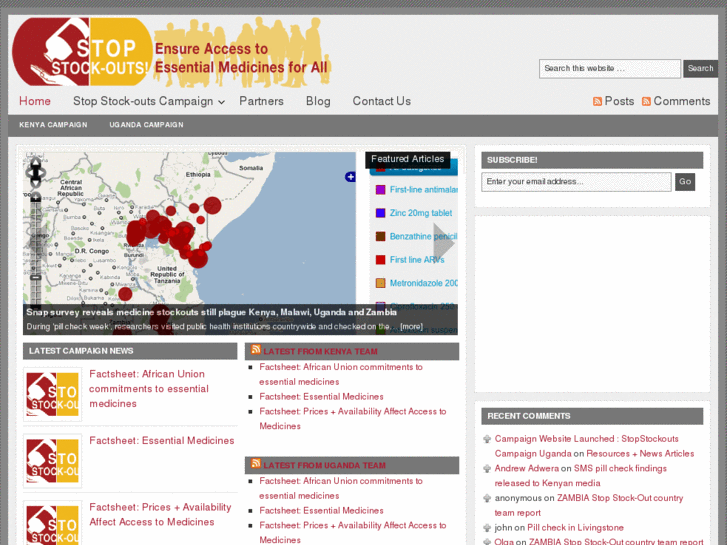This screenshot has height=545, width=727.
Task: Click the search this website field
Action: 609,69
